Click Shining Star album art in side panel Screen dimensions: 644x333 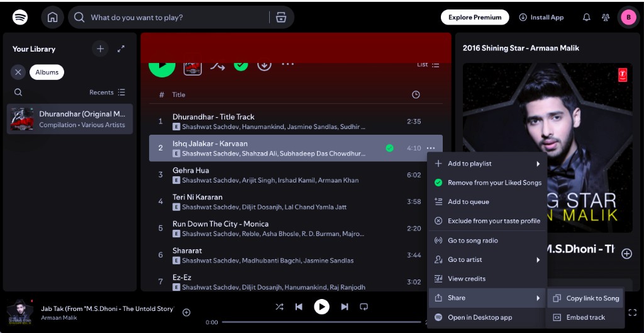[548, 148]
